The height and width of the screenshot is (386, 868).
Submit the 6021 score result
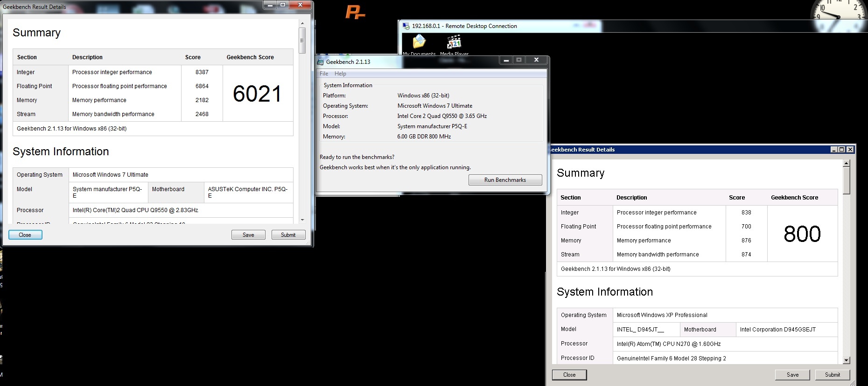tap(288, 235)
